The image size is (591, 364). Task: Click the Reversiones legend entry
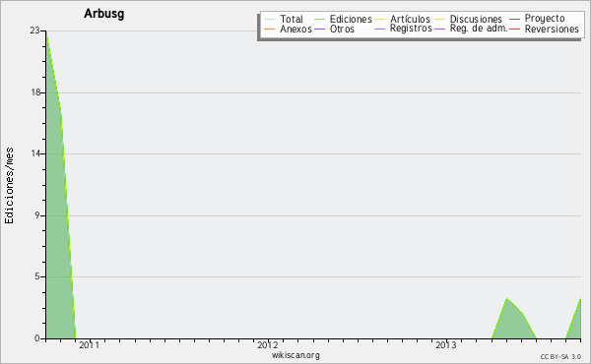(x=545, y=29)
